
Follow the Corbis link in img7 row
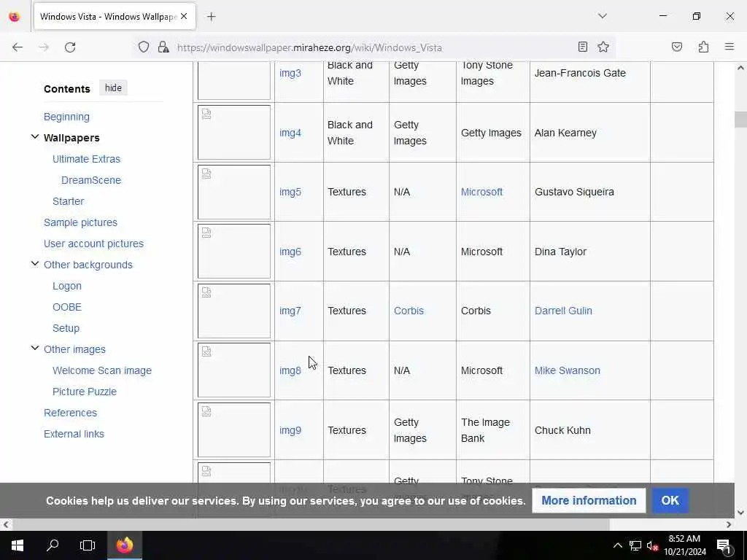tap(409, 311)
